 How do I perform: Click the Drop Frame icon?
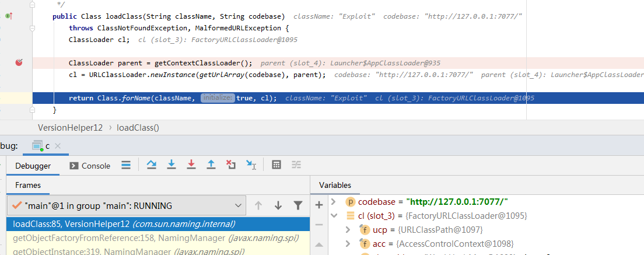(x=231, y=165)
